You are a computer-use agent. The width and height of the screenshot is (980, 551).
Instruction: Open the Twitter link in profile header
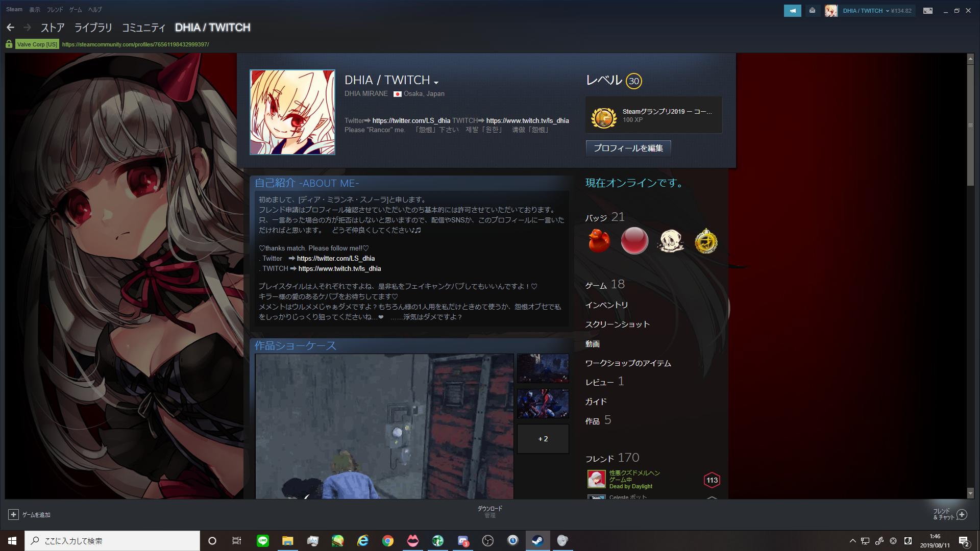point(411,120)
